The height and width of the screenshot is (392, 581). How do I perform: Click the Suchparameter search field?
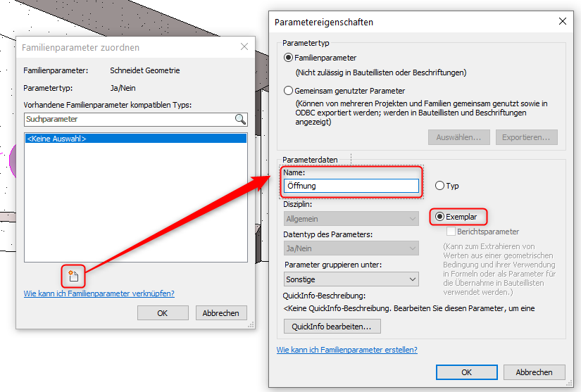tap(128, 119)
